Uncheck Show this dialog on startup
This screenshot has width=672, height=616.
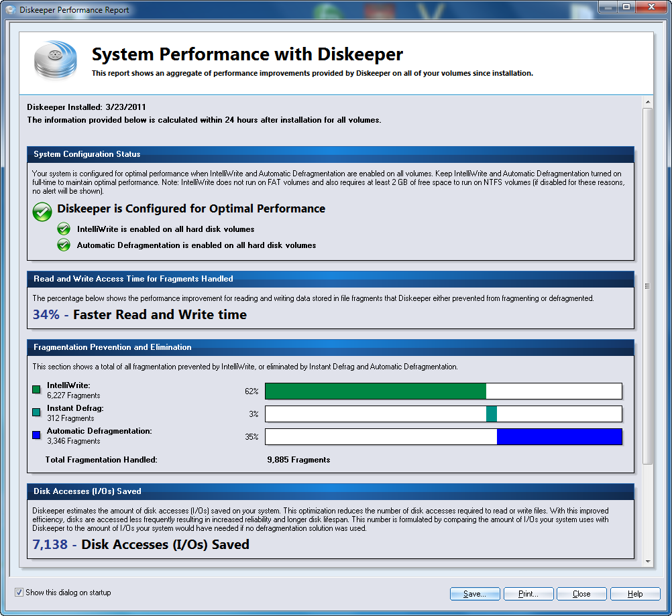point(19,592)
